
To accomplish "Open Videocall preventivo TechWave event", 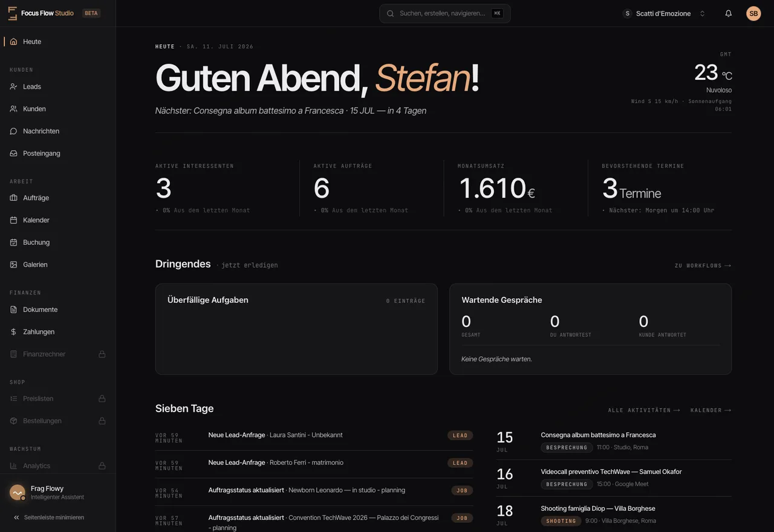I will point(614,478).
